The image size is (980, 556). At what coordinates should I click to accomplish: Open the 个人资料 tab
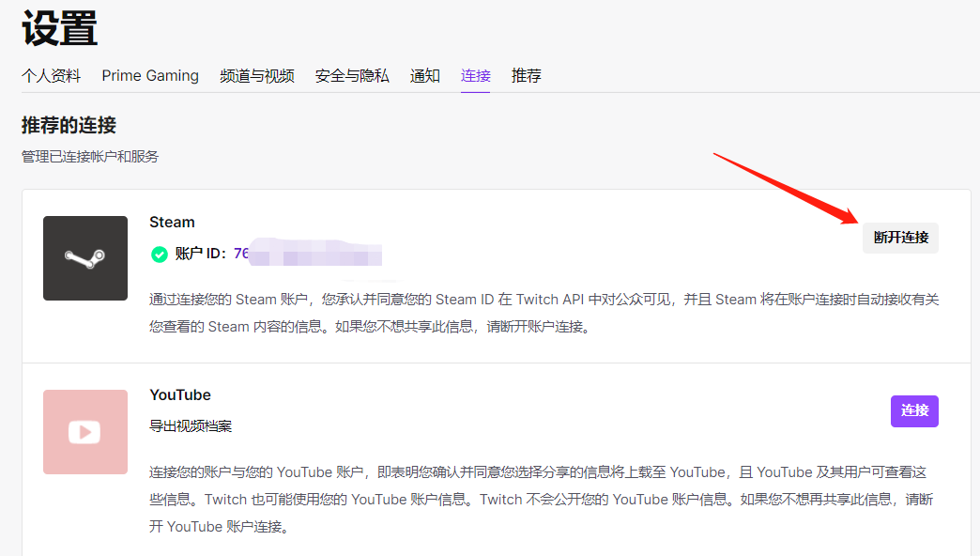coord(51,76)
